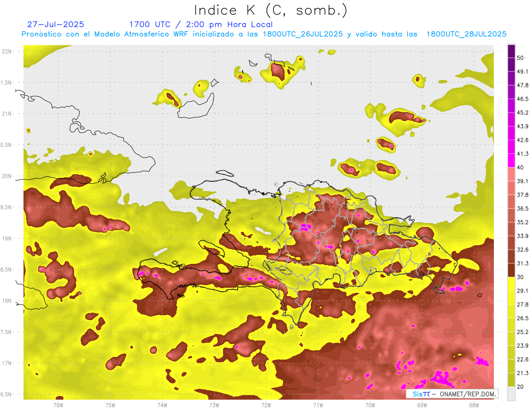Click "1700 UTC / 2:00 pm Hora Local"

coord(201,24)
